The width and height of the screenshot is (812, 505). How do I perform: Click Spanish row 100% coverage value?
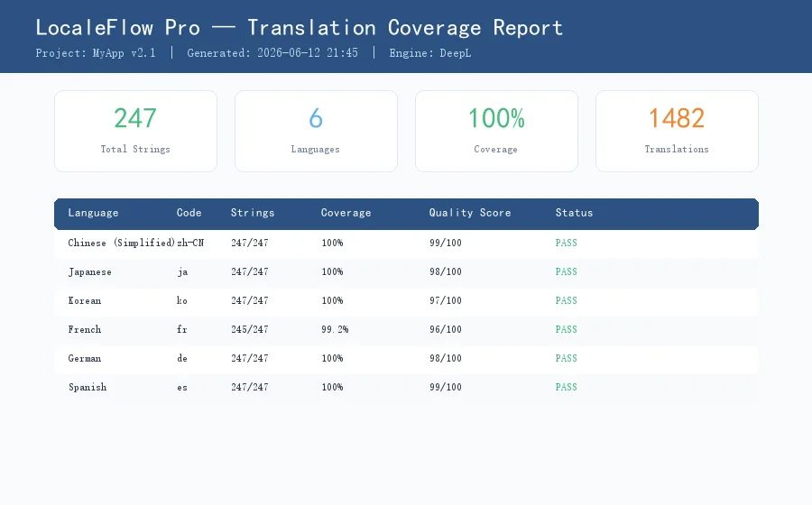(332, 387)
